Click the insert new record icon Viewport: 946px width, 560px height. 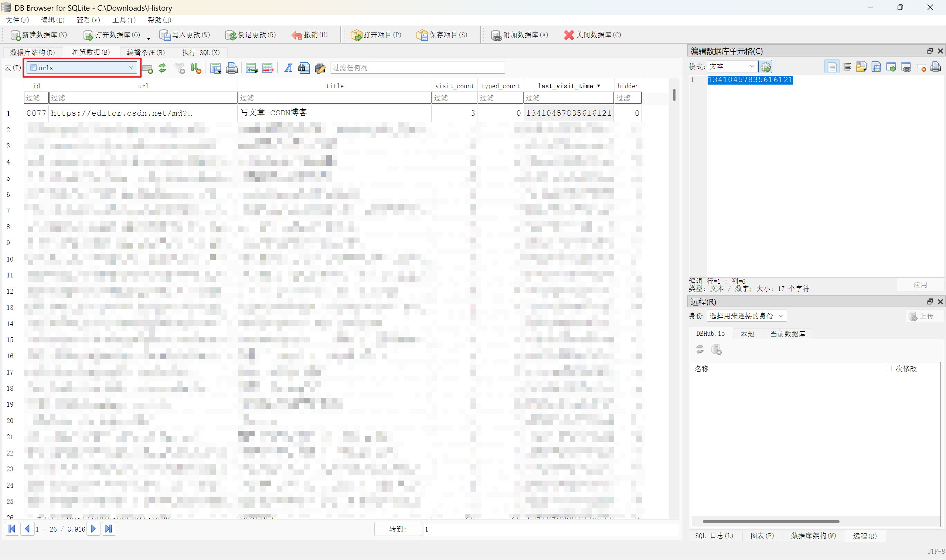[251, 68]
